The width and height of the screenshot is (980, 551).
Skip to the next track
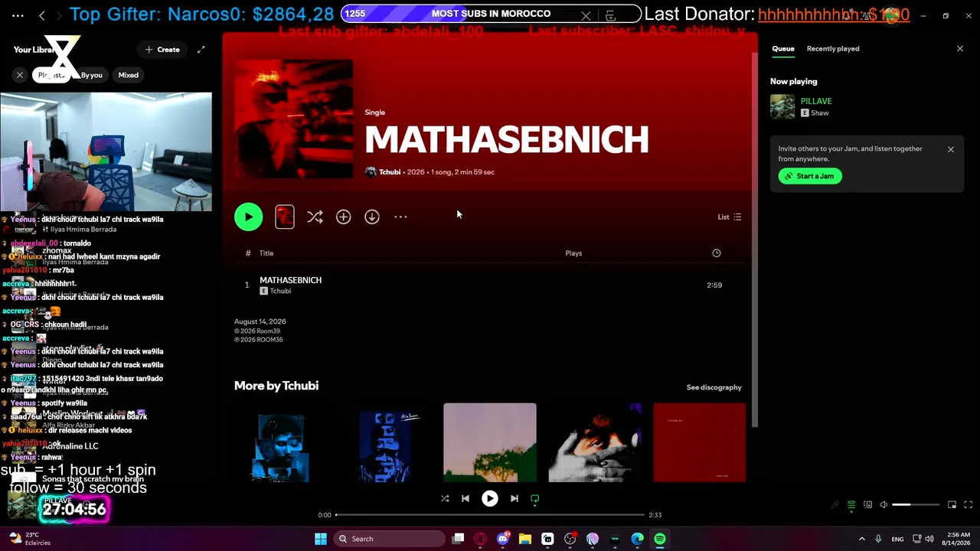(x=514, y=498)
